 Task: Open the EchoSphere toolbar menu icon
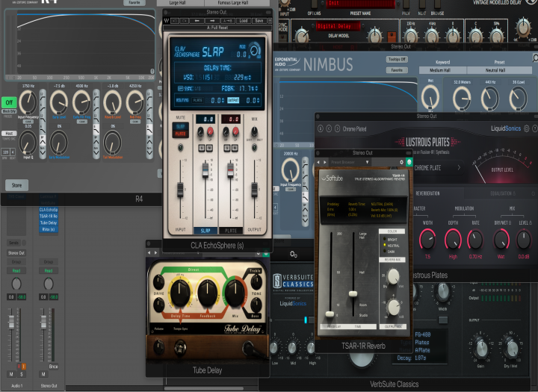[x=270, y=21]
